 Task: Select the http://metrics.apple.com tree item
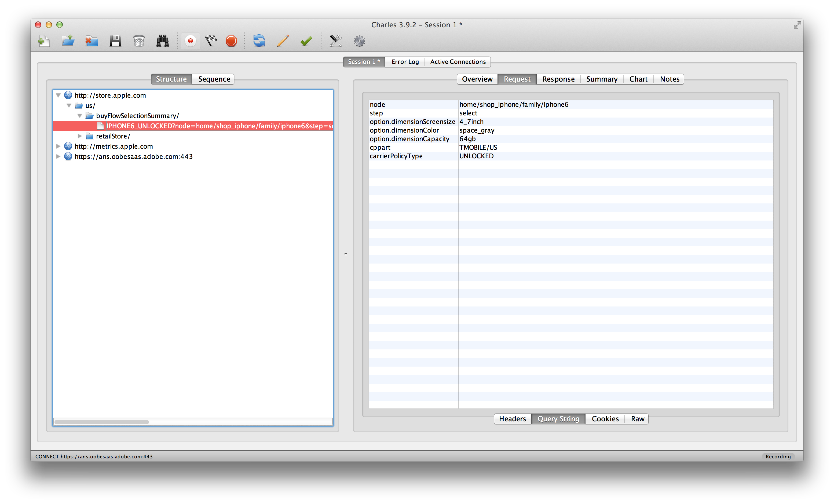[x=114, y=146]
